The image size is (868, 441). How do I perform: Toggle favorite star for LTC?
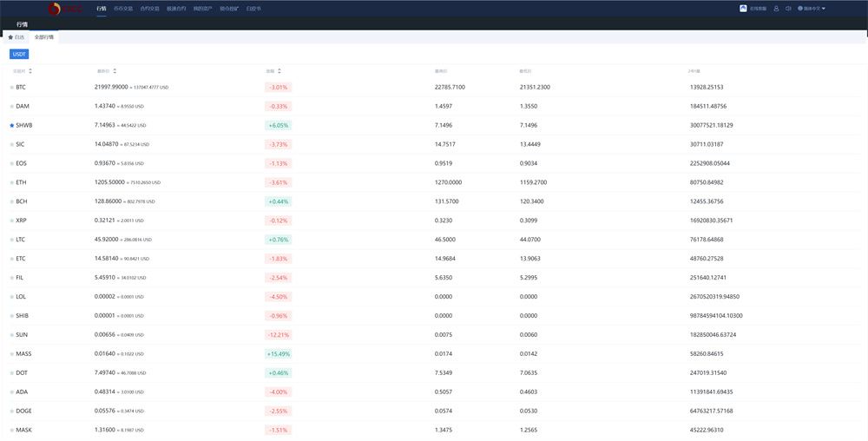[12, 240]
